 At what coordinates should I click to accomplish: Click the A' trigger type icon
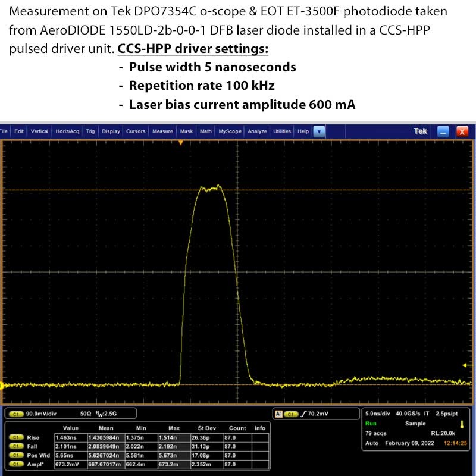click(x=278, y=414)
